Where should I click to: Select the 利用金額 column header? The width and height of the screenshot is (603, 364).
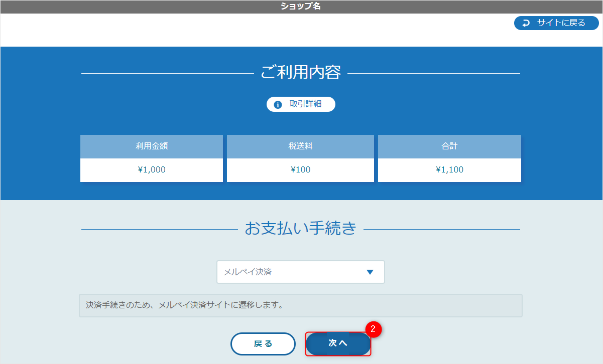pos(152,146)
